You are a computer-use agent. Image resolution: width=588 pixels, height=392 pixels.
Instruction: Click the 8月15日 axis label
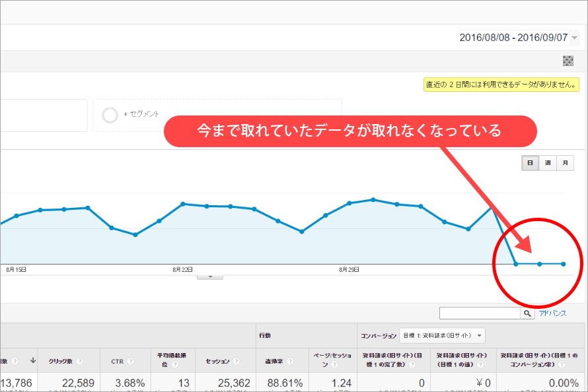pos(16,269)
